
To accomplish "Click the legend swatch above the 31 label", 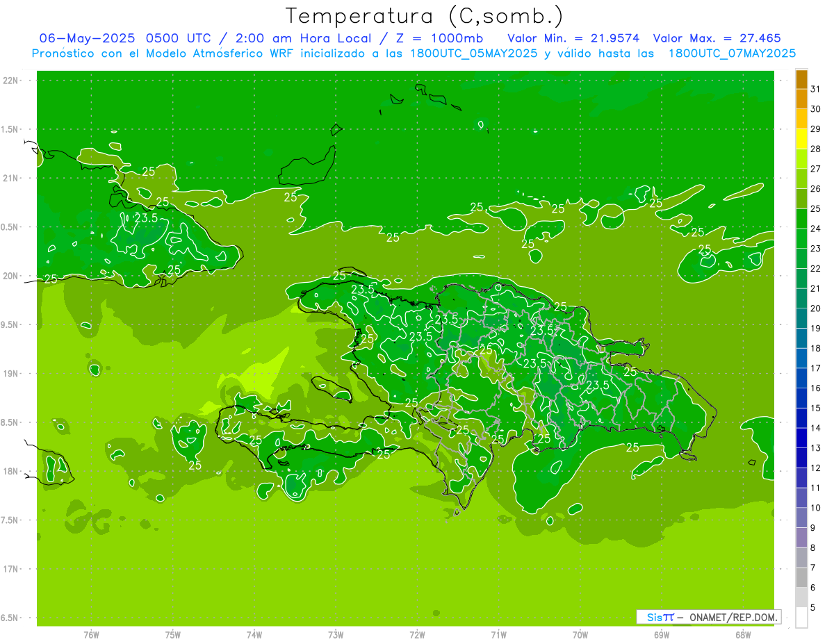I will [801, 79].
